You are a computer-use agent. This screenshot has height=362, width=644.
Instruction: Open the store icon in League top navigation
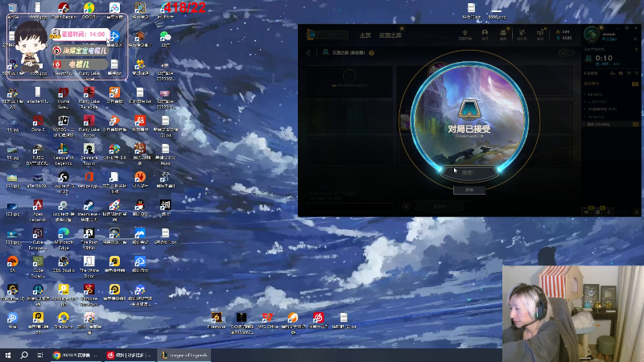540,35
